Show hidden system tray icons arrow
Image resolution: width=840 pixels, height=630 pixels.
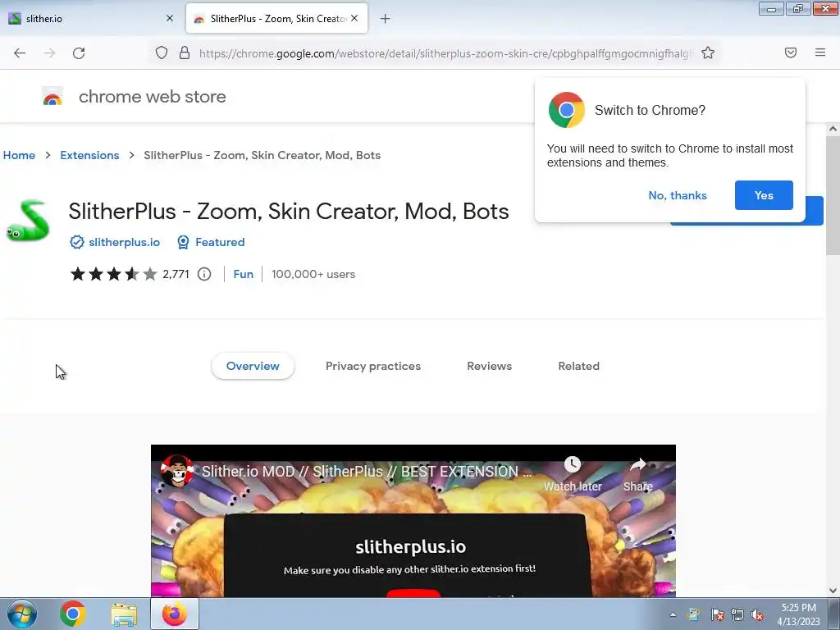[x=673, y=614]
